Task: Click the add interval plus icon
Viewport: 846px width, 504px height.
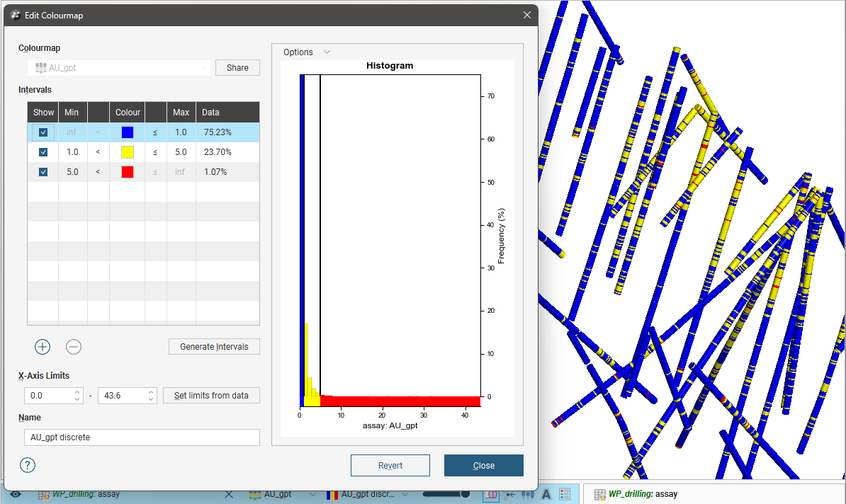Action: (43, 347)
